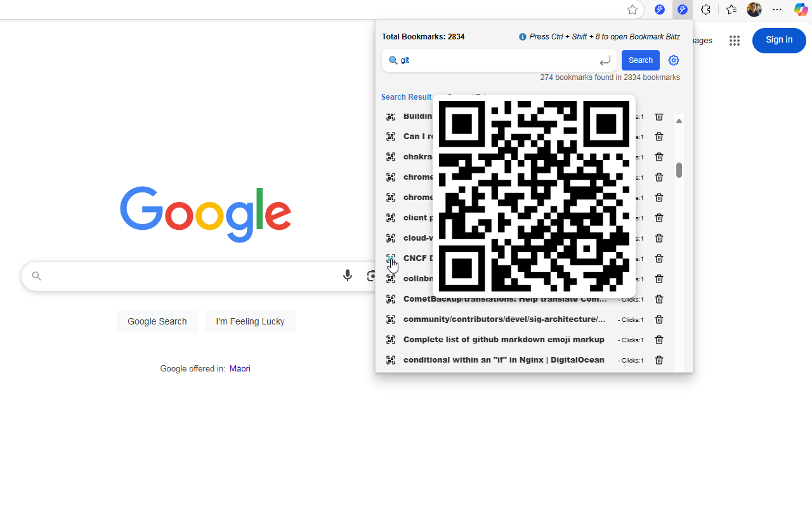Viewport: 812px width, 508px height.
Task: Show QR code for the chakra bookmark
Action: pyautogui.click(x=391, y=157)
